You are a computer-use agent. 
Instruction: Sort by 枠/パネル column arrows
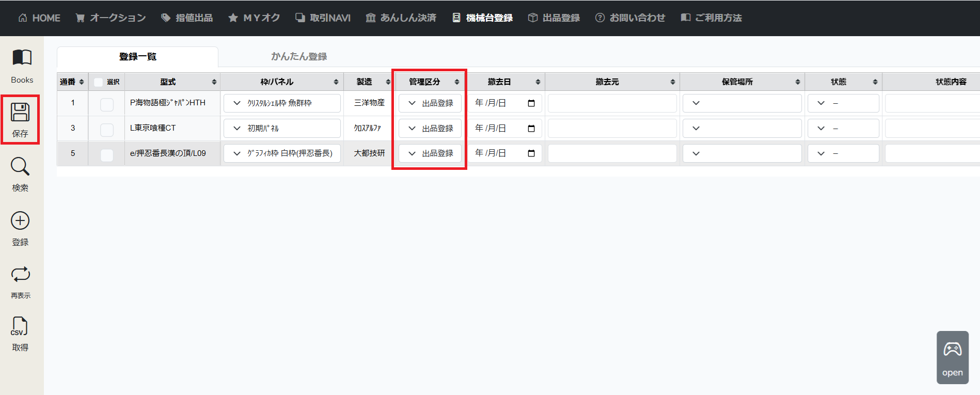tap(336, 82)
